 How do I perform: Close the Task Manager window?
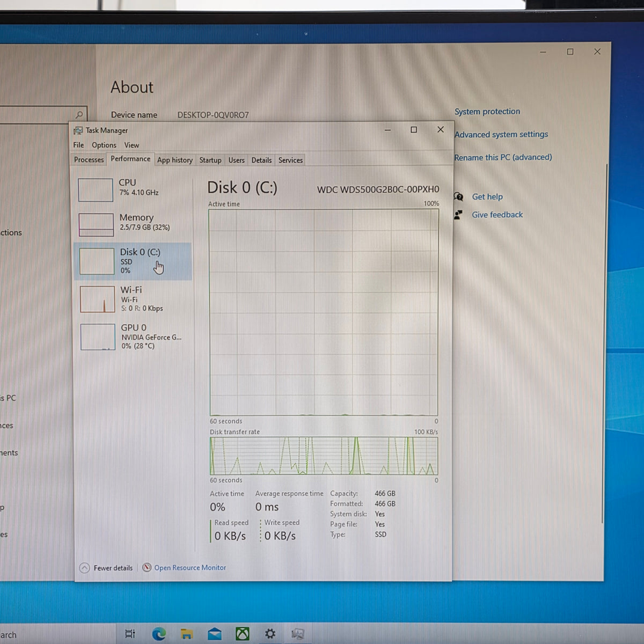pos(441,129)
